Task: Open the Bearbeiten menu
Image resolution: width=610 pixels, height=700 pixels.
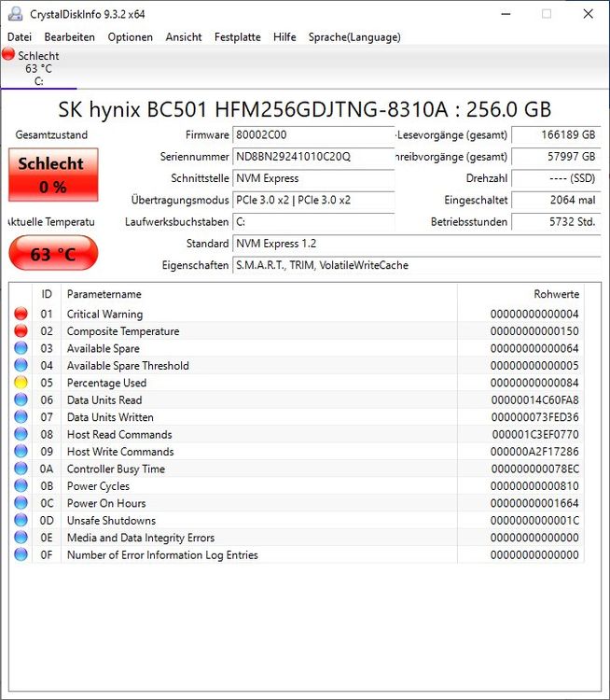Action: click(70, 37)
